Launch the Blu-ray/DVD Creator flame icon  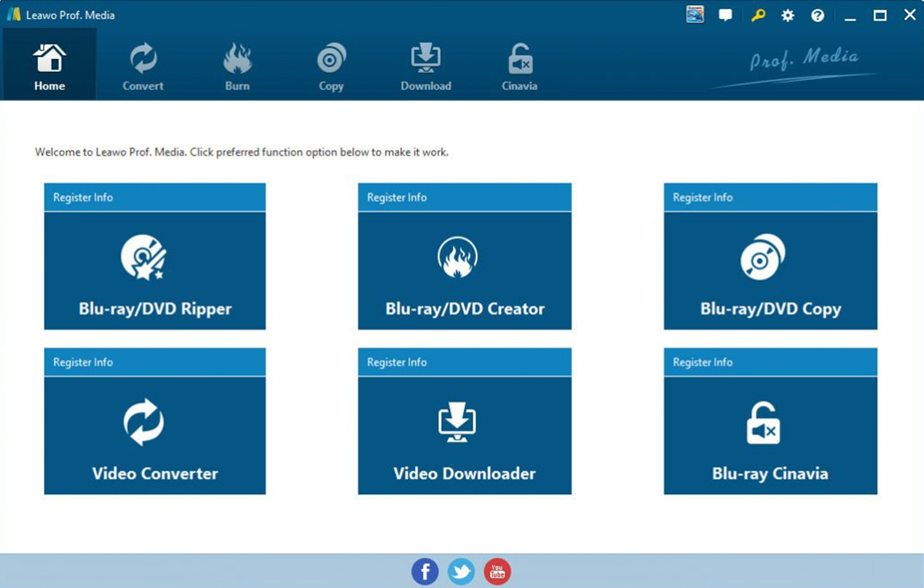(457, 258)
